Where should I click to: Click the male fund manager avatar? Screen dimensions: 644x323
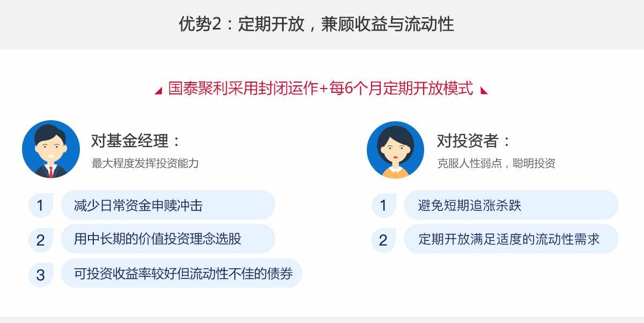click(x=51, y=149)
